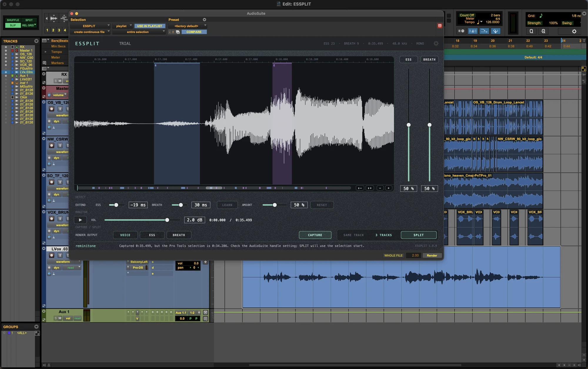Mute the Aux 1 track

(60, 318)
